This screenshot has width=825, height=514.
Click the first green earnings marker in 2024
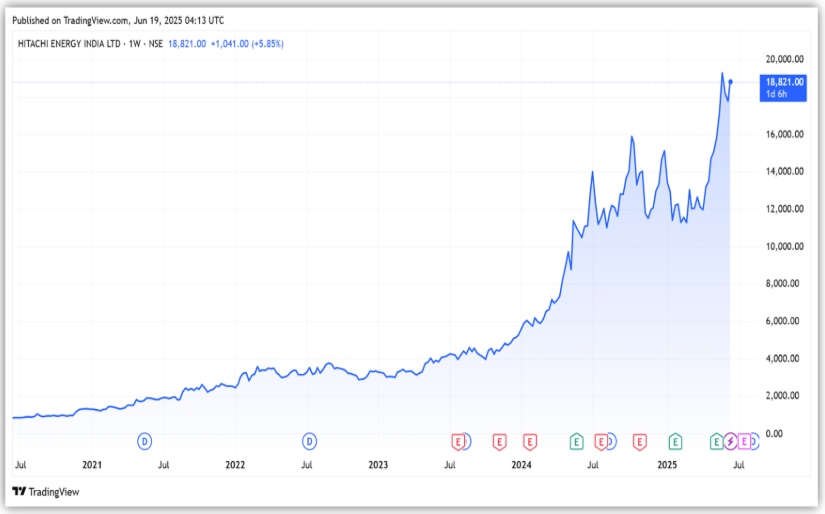[576, 440]
